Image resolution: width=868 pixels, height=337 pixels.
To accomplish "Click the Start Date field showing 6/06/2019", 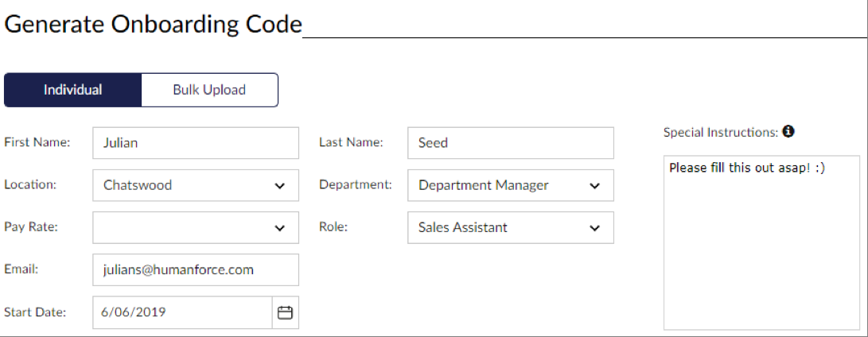I will [x=183, y=312].
